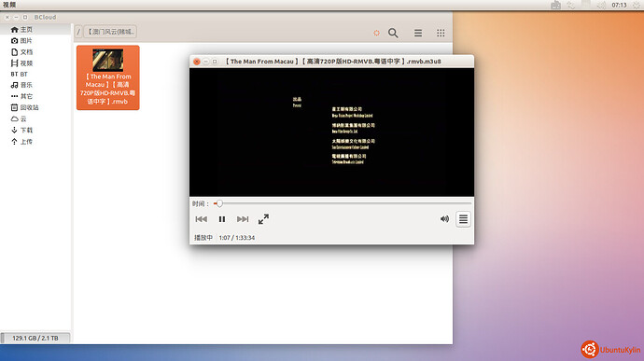The width and height of the screenshot is (644, 361).
Task: Skip to next track in video player
Action: pyautogui.click(x=243, y=219)
